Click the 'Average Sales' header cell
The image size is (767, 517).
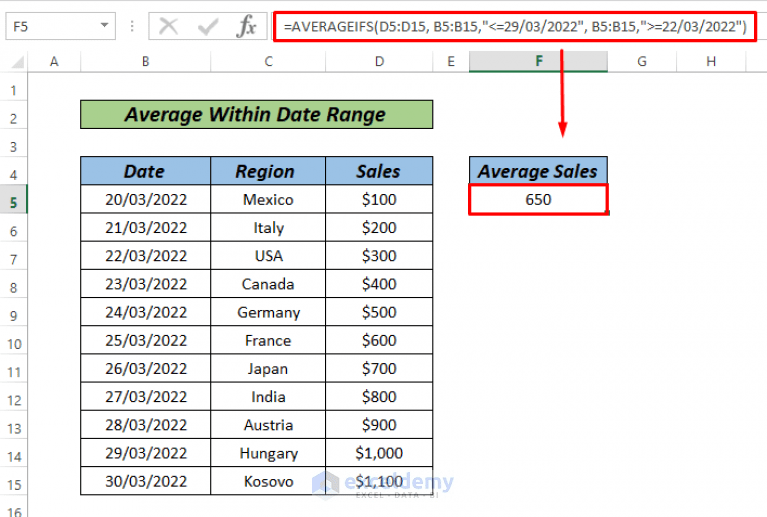538,171
